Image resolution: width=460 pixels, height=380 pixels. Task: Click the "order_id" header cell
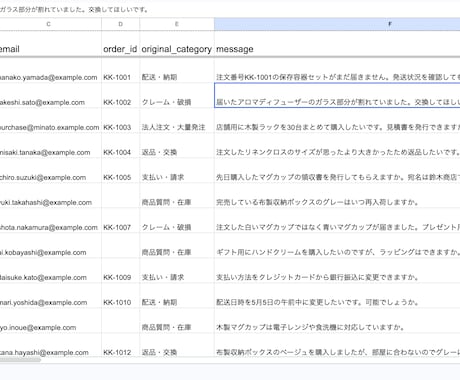121,44
